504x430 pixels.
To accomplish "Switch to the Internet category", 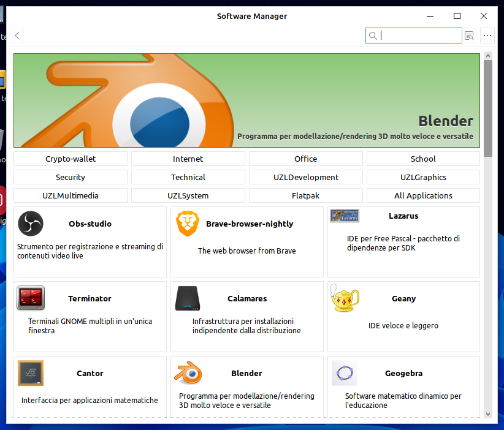I will (188, 159).
